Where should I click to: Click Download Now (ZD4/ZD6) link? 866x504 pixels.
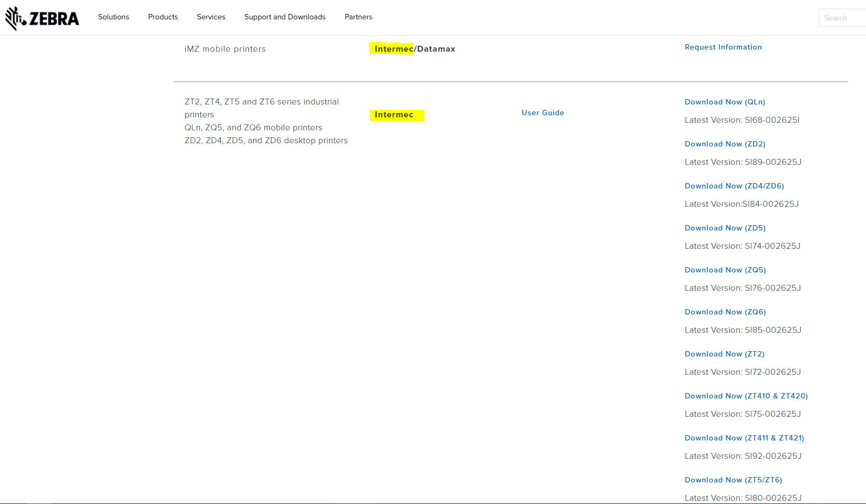[734, 186]
